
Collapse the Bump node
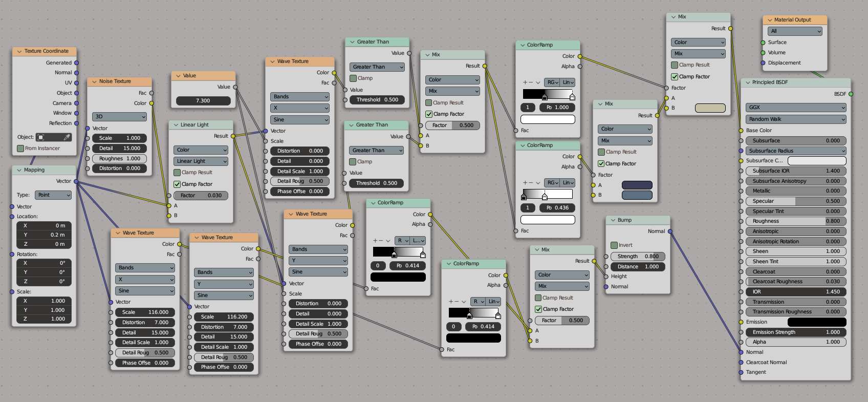[613, 220]
